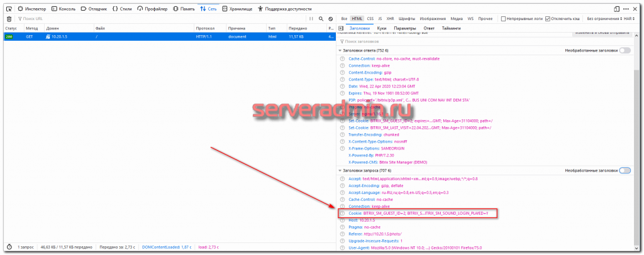Collapse the Заголовки ответа section
Image resolution: width=644 pixels, height=255 pixels.
click(x=340, y=50)
